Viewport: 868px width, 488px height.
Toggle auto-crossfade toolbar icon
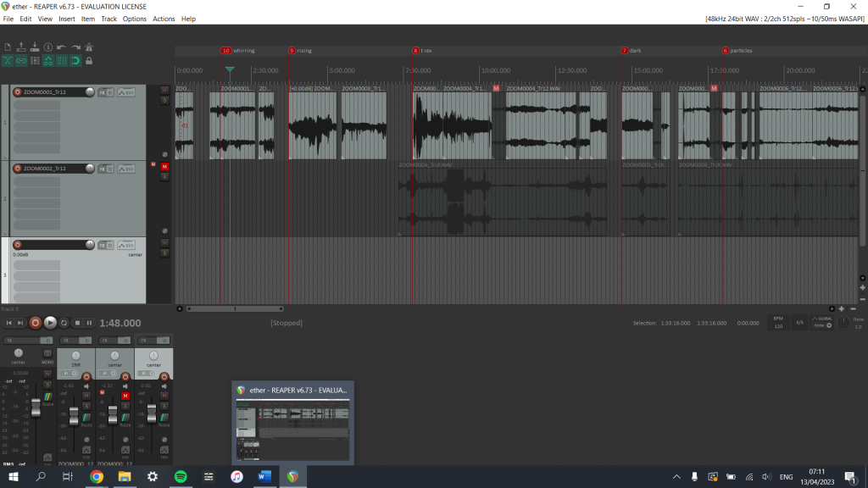8,61
